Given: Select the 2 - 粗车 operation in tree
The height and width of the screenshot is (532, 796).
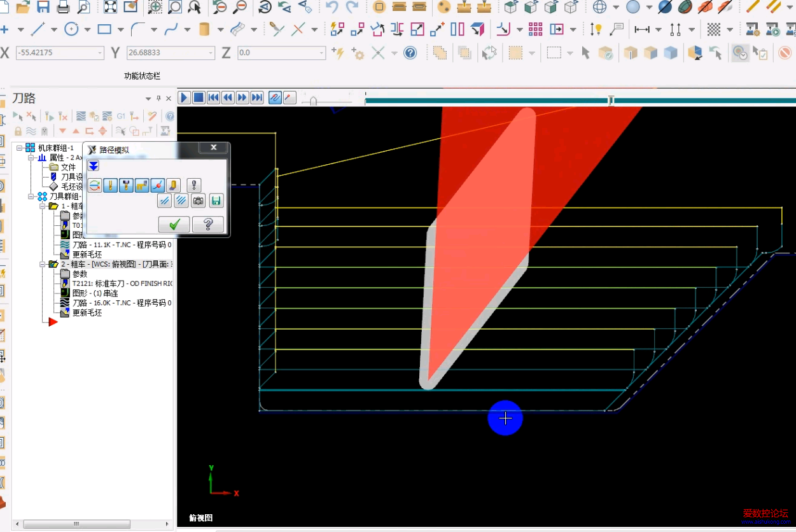Looking at the screenshot, I should tap(76, 264).
